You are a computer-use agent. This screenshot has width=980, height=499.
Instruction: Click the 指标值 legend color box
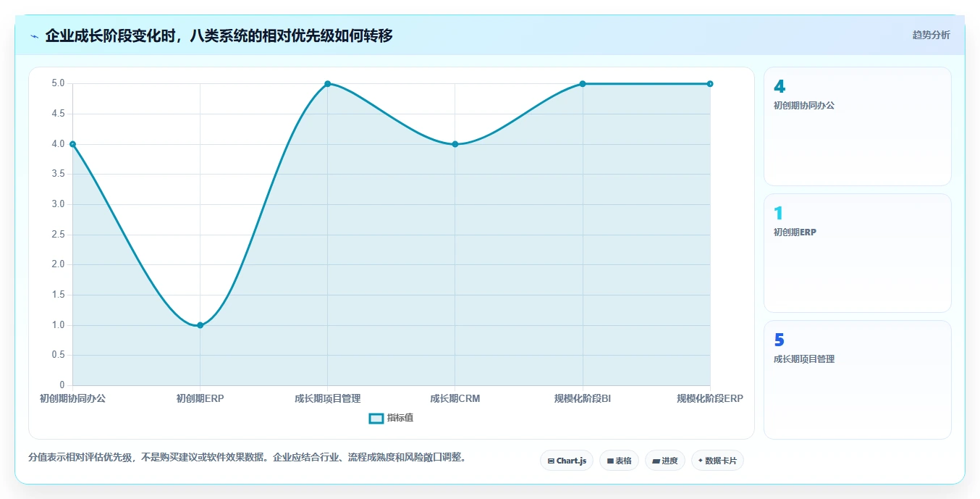point(376,418)
